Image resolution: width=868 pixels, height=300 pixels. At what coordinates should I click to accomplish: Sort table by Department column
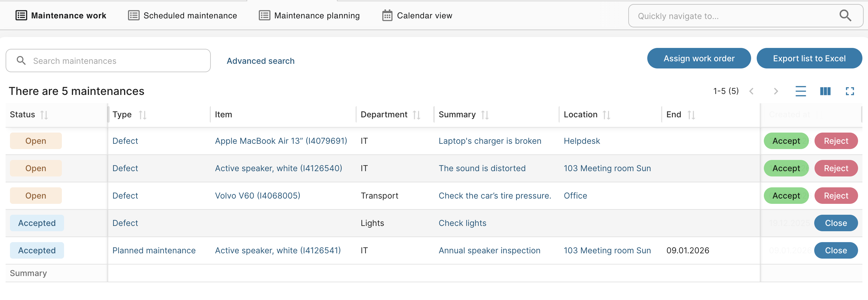[417, 115]
